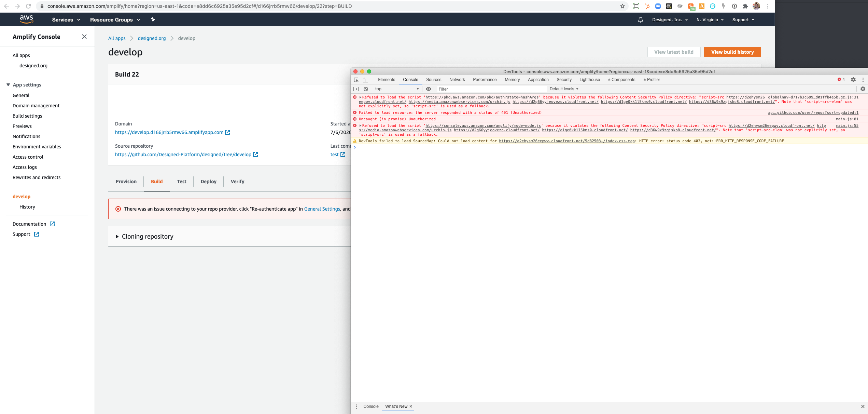Open Rewrites and redirects page
This screenshot has height=414, width=868.
coord(37,177)
